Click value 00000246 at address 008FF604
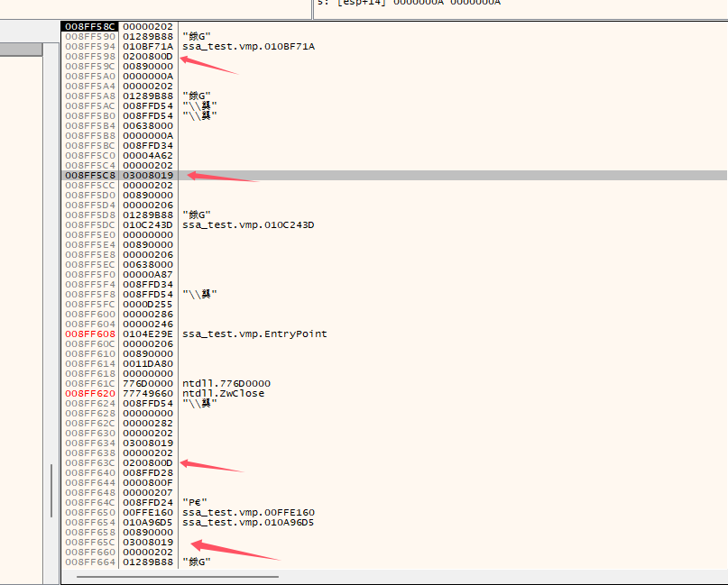This screenshot has height=585, width=728. [148, 324]
